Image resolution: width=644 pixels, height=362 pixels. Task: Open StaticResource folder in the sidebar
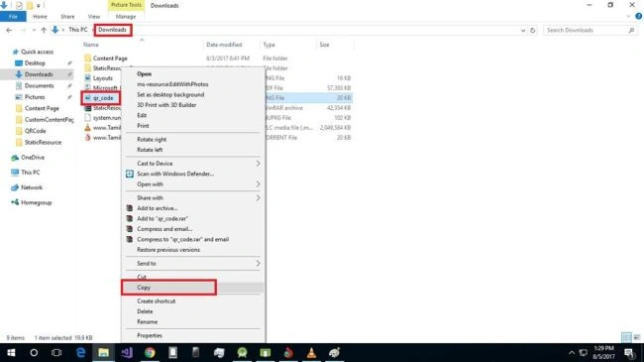[43, 143]
